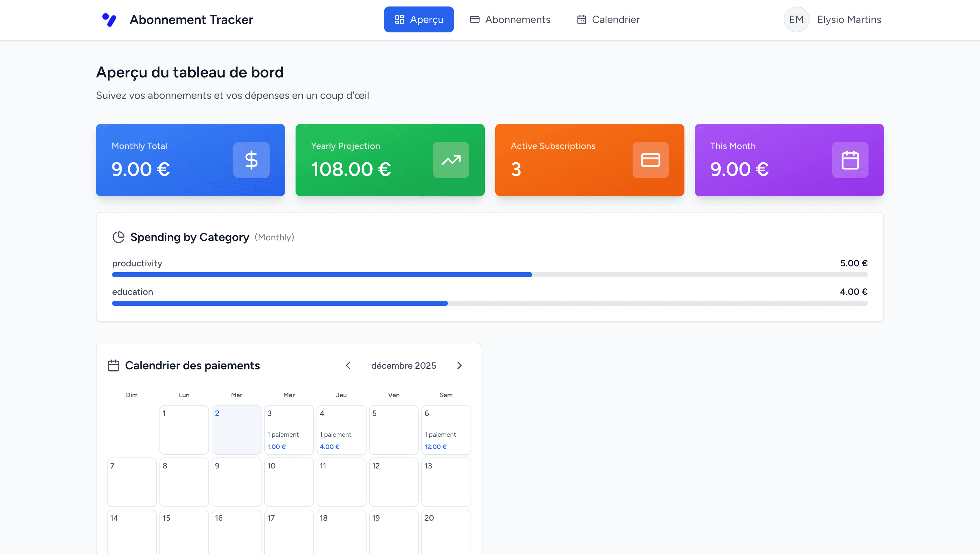
Task: Open the décembre 2025 month selector
Action: point(404,365)
